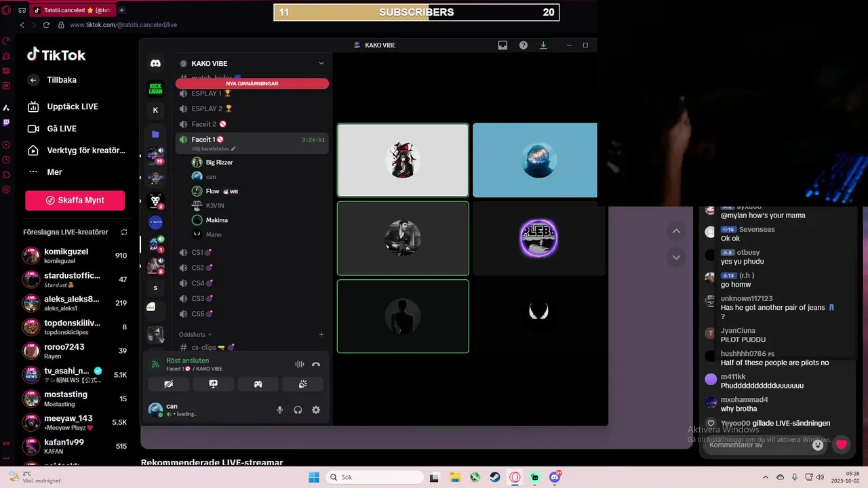The image size is (868, 488).
Task: Open the Windows Start menu
Action: pos(314,477)
